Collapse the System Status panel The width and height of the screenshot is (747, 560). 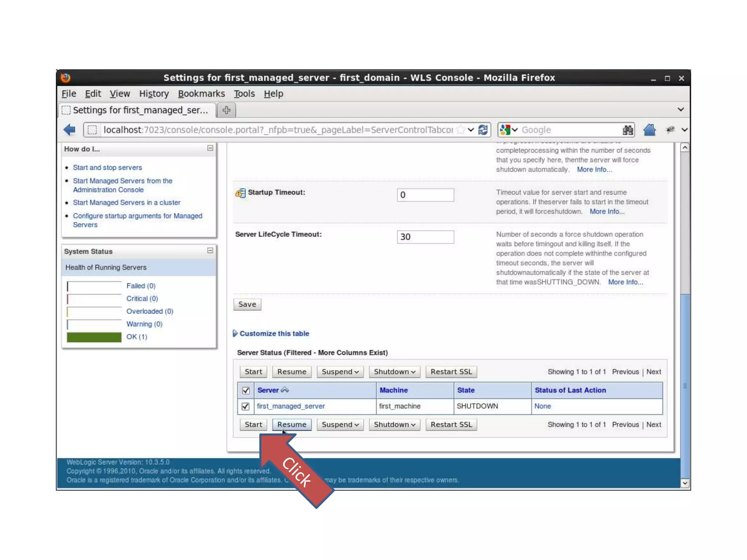point(210,250)
